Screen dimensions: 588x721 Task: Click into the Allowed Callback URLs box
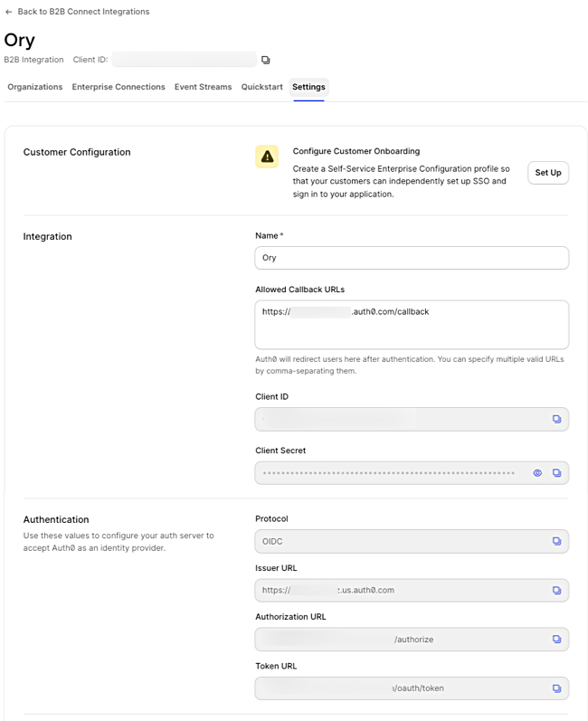tap(412, 325)
